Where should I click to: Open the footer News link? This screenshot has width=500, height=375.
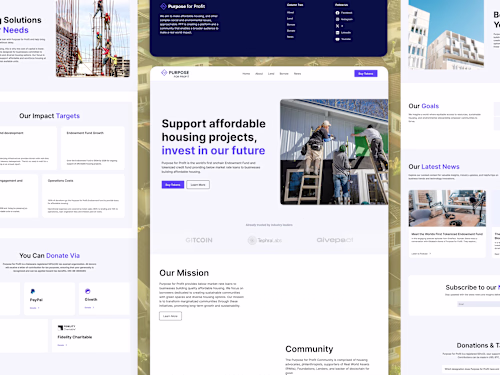click(x=290, y=37)
